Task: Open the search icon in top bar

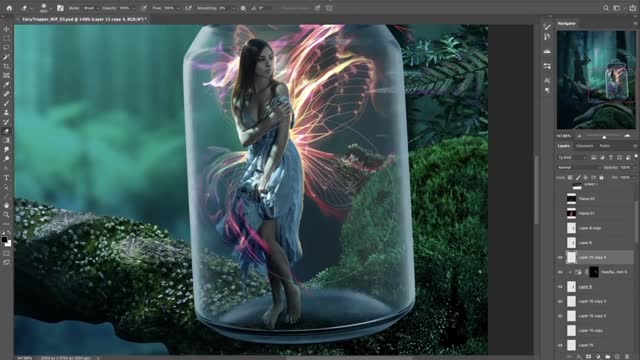Action: (606, 8)
